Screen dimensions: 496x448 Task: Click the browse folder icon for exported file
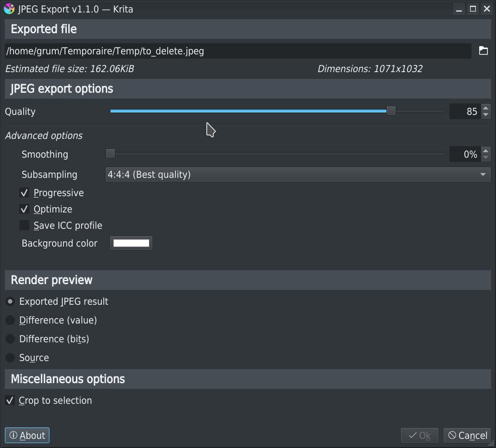(484, 51)
